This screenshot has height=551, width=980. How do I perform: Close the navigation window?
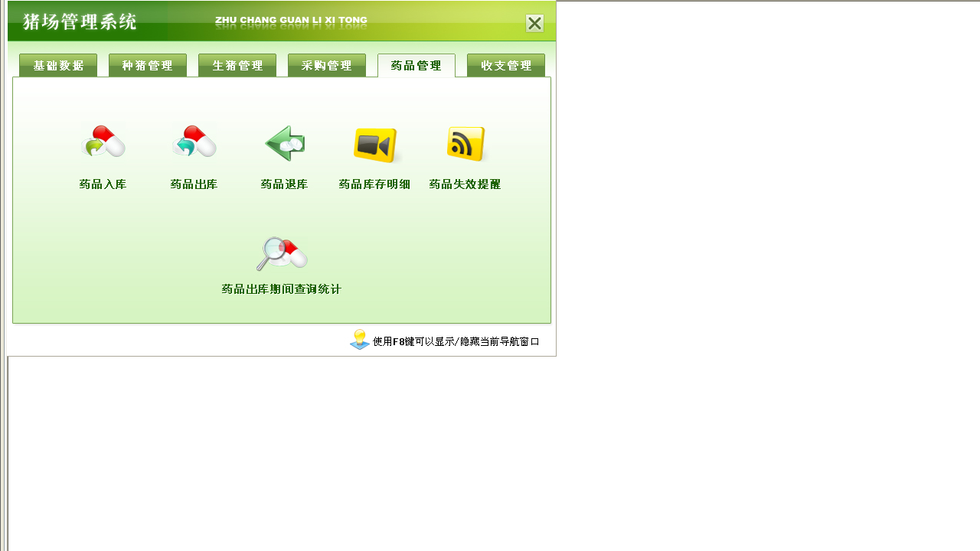pyautogui.click(x=534, y=23)
